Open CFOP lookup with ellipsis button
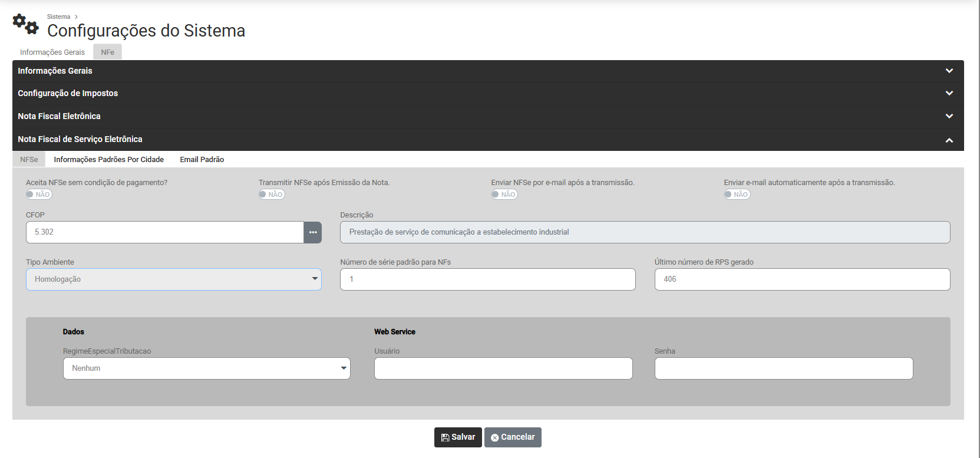Screen dimensions: 980x458 (312, 232)
